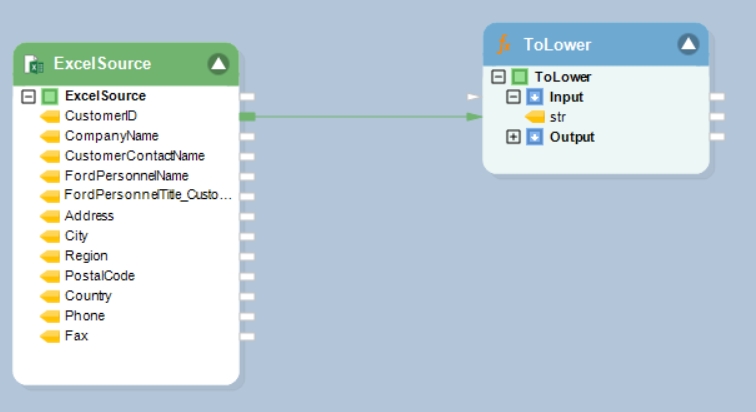The image size is (756, 412).
Task: Click the yellow field icon for CompanyName
Action: pyautogui.click(x=50, y=136)
